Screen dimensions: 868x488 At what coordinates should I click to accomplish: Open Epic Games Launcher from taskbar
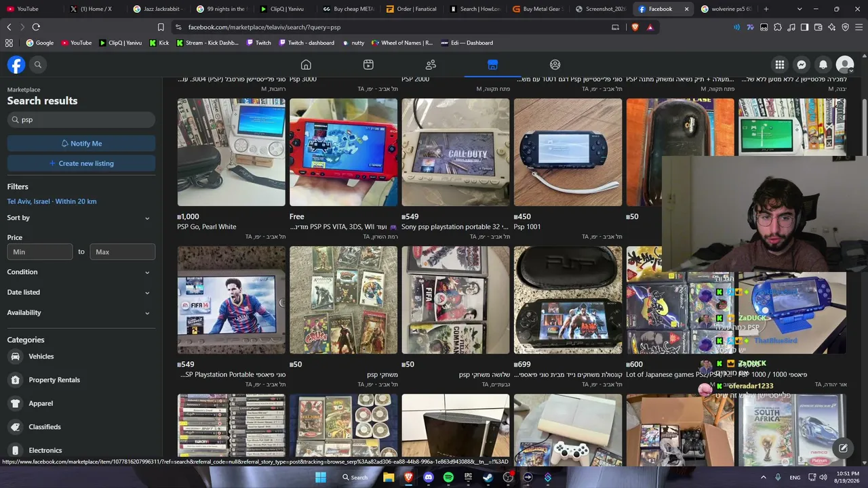click(468, 477)
